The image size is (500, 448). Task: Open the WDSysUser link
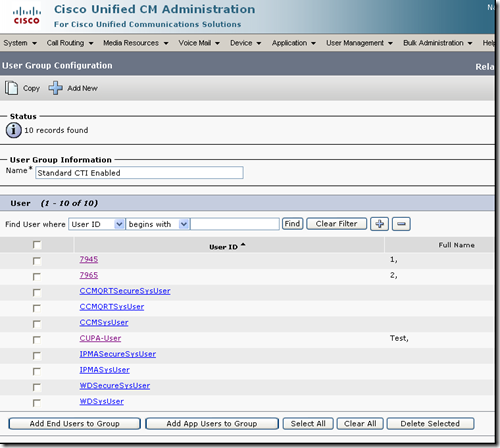102,401
